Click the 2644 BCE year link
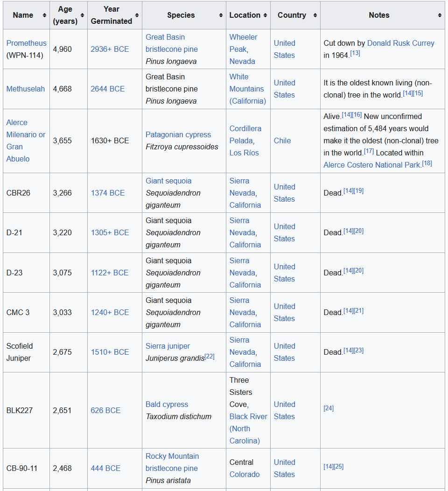448x491 pixels. pos(108,89)
